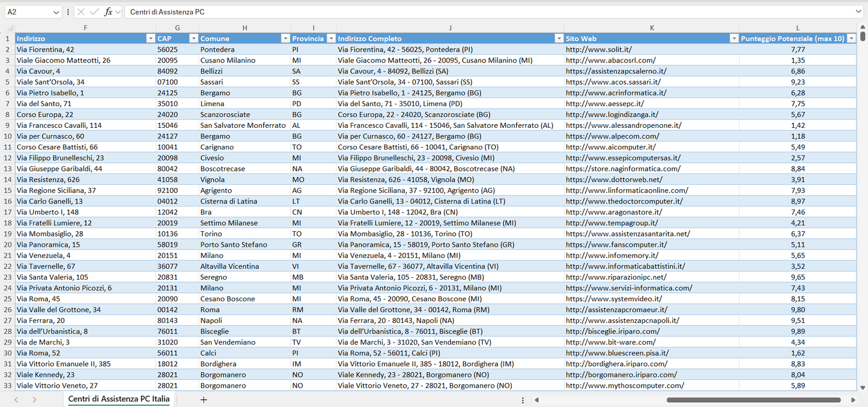Click the Enter checkmark icon on formula bar
The height and width of the screenshot is (407, 868).
click(94, 11)
